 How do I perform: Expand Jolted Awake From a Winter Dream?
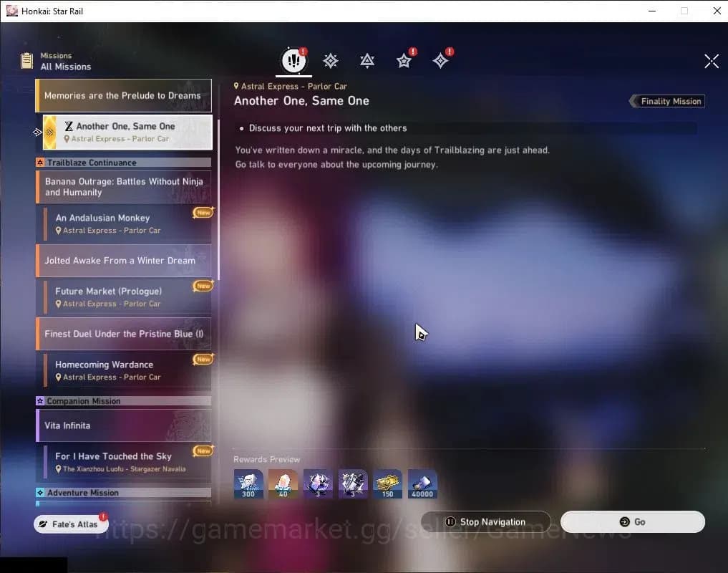click(x=124, y=260)
